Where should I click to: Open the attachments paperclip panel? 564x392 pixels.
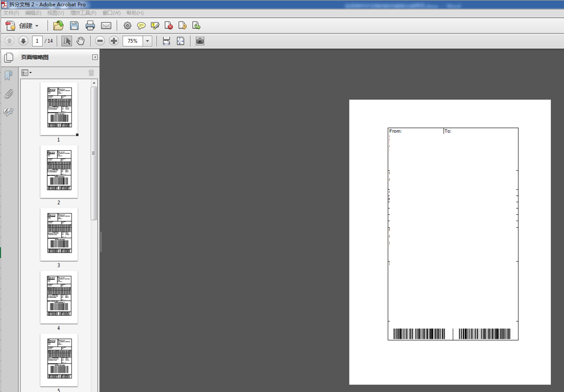9,94
